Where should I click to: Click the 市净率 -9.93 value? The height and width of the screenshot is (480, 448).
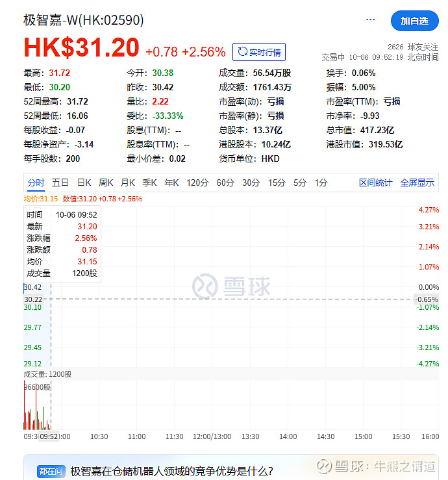(369, 116)
